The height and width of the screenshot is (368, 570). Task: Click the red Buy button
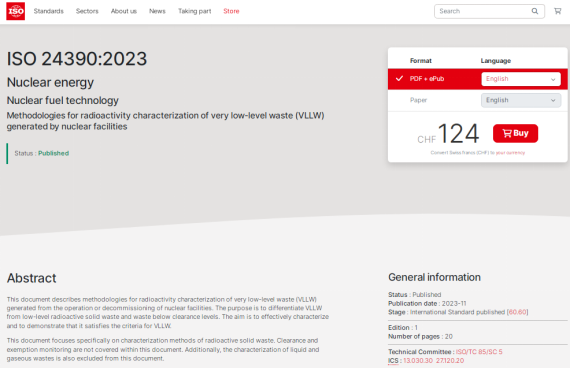click(515, 133)
